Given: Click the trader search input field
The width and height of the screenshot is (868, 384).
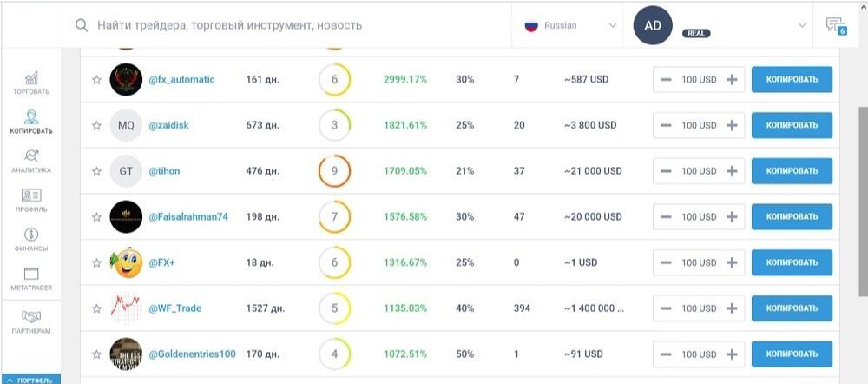Looking at the screenshot, I should coord(286,25).
